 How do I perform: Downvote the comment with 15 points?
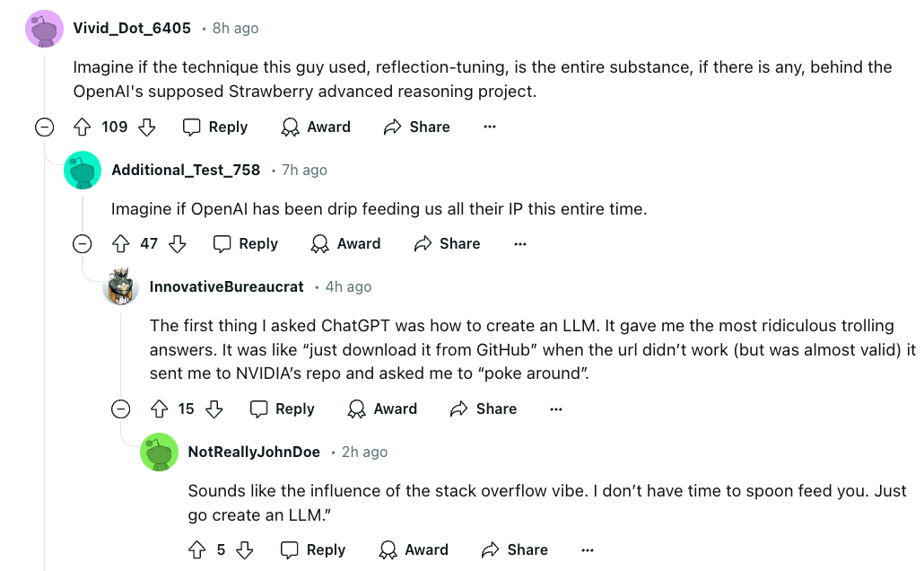tap(214, 409)
